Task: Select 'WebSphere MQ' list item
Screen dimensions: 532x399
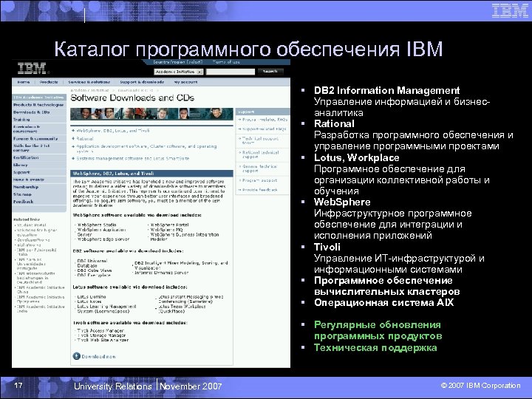Action: pyautogui.click(x=166, y=230)
